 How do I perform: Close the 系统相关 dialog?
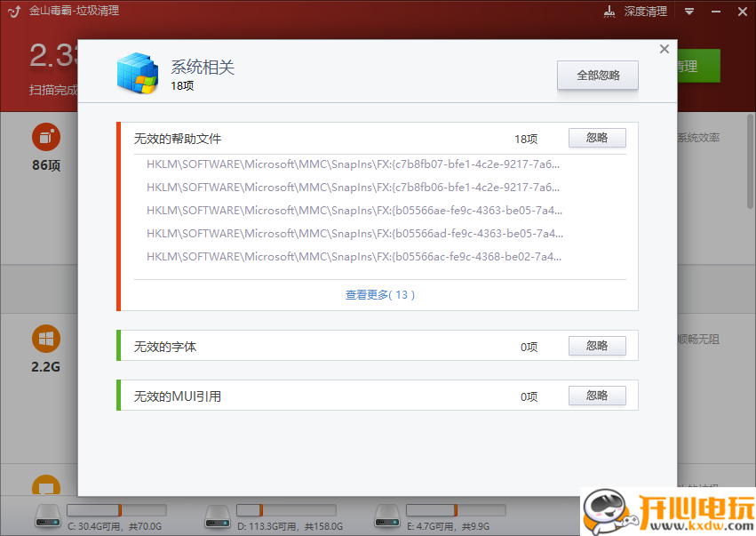coord(664,49)
